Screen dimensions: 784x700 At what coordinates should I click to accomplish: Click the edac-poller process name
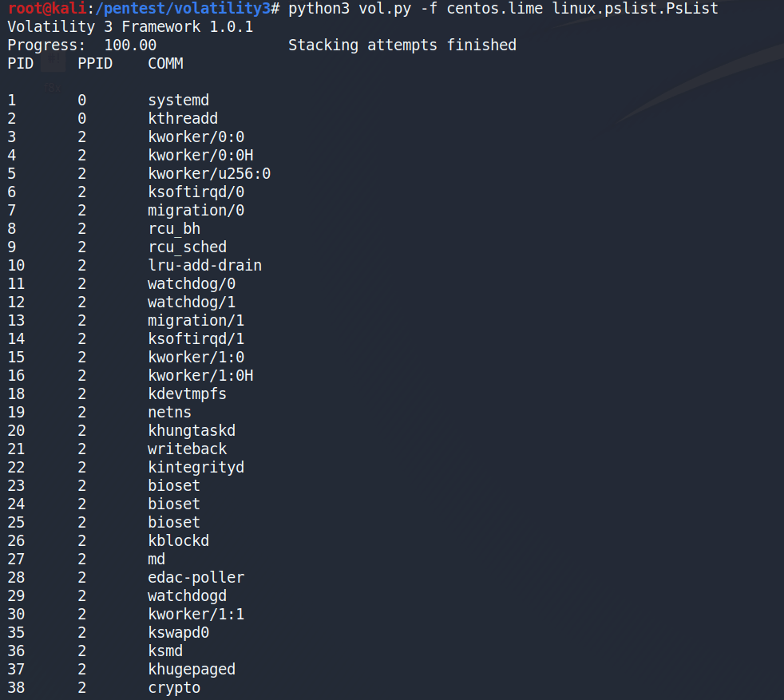pos(196,577)
